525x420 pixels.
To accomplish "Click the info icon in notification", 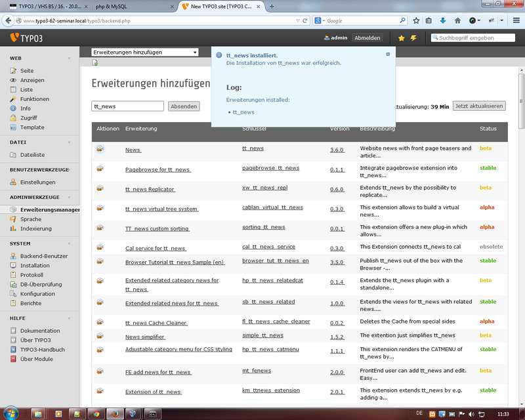I will (x=219, y=55).
